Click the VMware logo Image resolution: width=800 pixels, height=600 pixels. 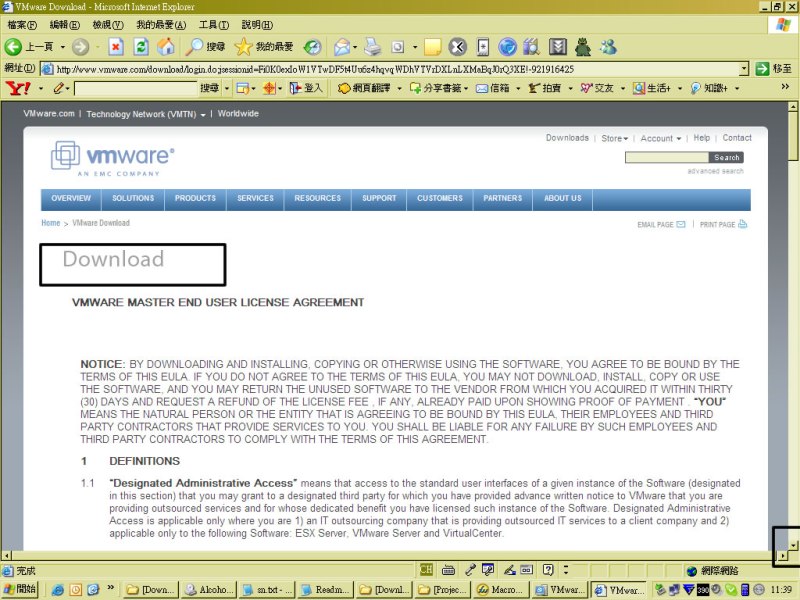[x=112, y=158]
